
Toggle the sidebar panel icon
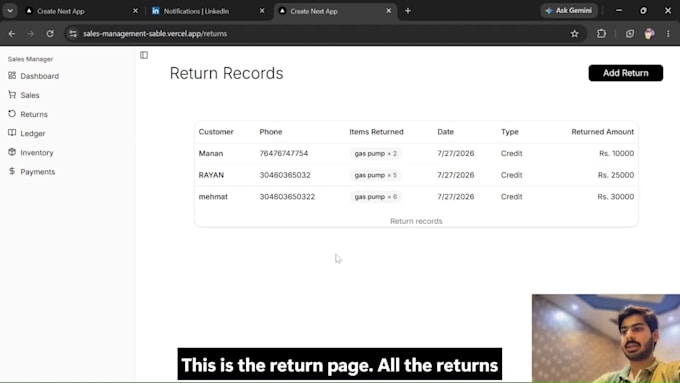click(x=144, y=55)
